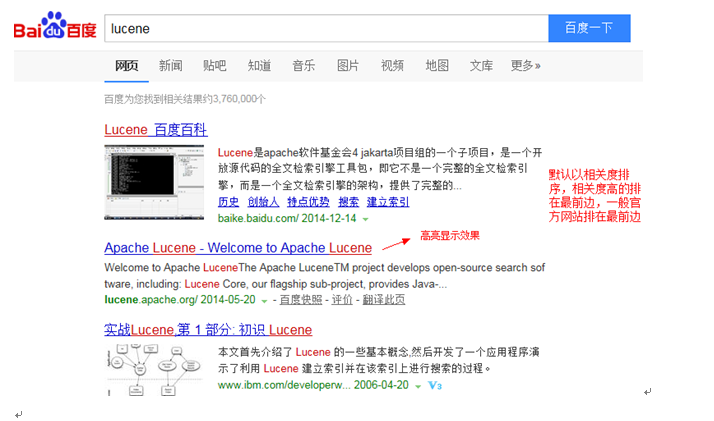Open the 贴吧 tab
This screenshot has width=714, height=421.
[214, 66]
